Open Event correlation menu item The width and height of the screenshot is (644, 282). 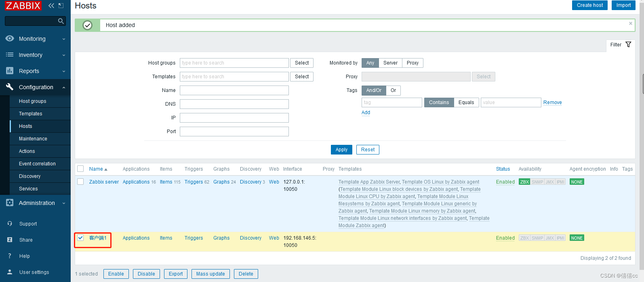37,164
